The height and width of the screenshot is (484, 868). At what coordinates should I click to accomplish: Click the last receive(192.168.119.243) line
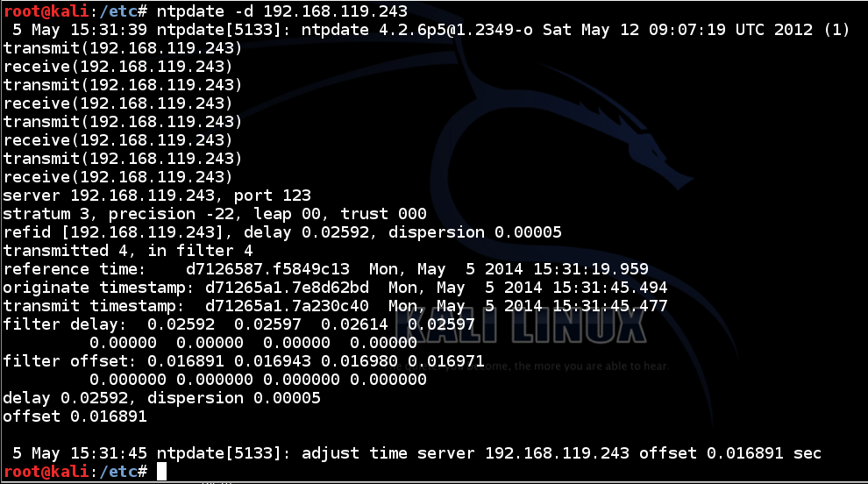(118, 177)
